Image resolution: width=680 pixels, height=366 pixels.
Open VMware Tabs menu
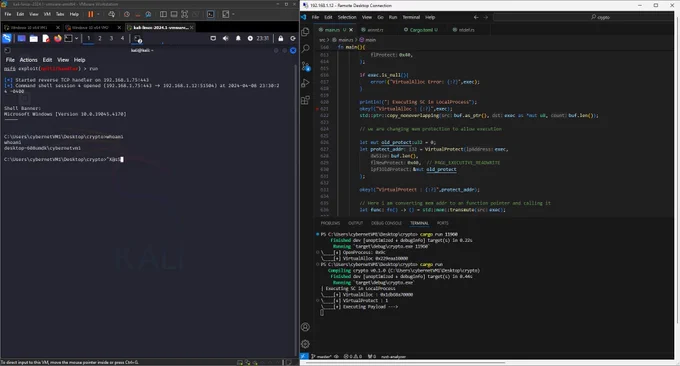(60, 14)
